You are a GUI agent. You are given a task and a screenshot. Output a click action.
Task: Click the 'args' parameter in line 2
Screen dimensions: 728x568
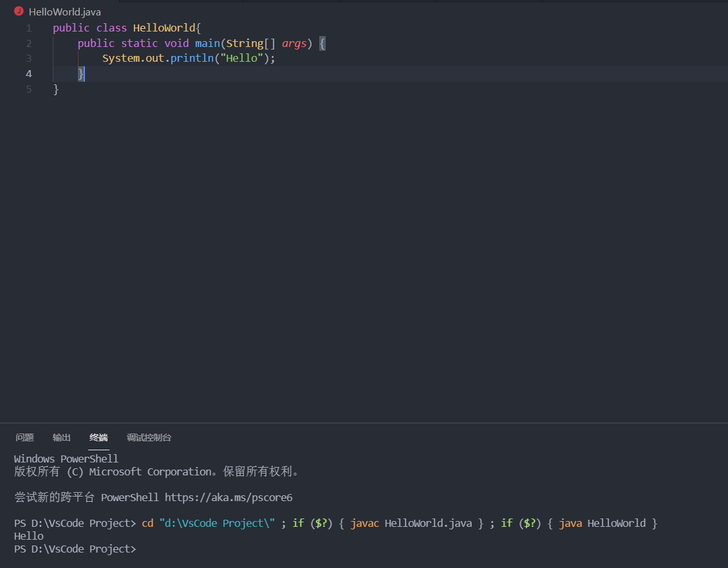click(294, 43)
